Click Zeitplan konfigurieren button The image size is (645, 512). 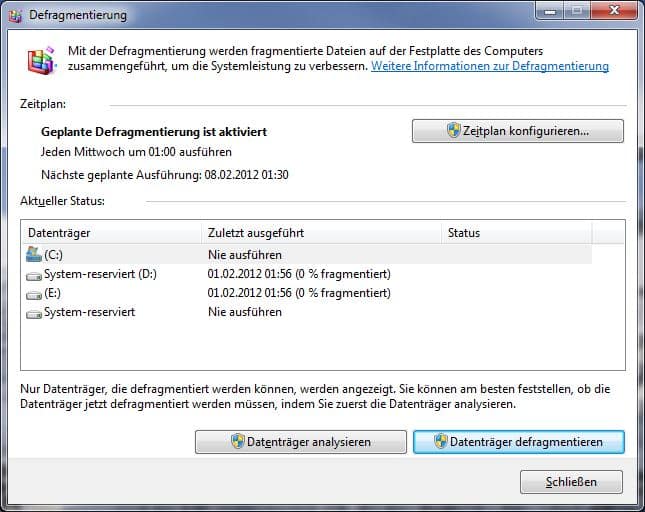click(x=517, y=131)
